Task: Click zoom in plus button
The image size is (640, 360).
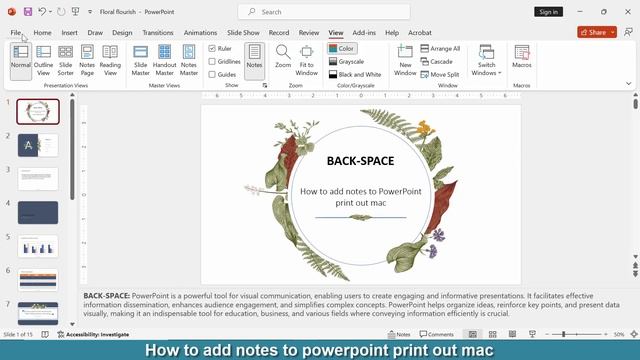Action: pos(606,334)
